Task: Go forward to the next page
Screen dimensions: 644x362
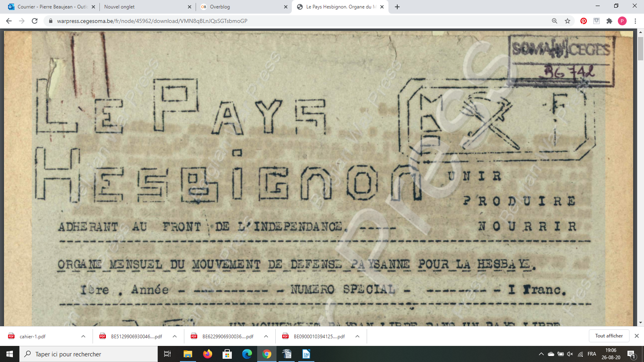Action: click(22, 21)
